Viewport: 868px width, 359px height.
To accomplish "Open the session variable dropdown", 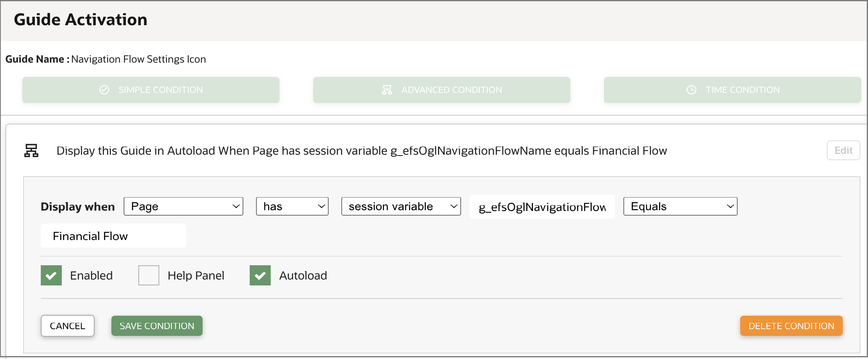I will click(401, 206).
